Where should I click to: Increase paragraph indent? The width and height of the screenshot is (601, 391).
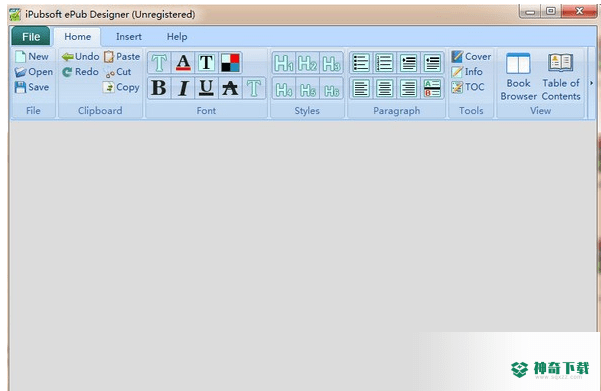(409, 63)
